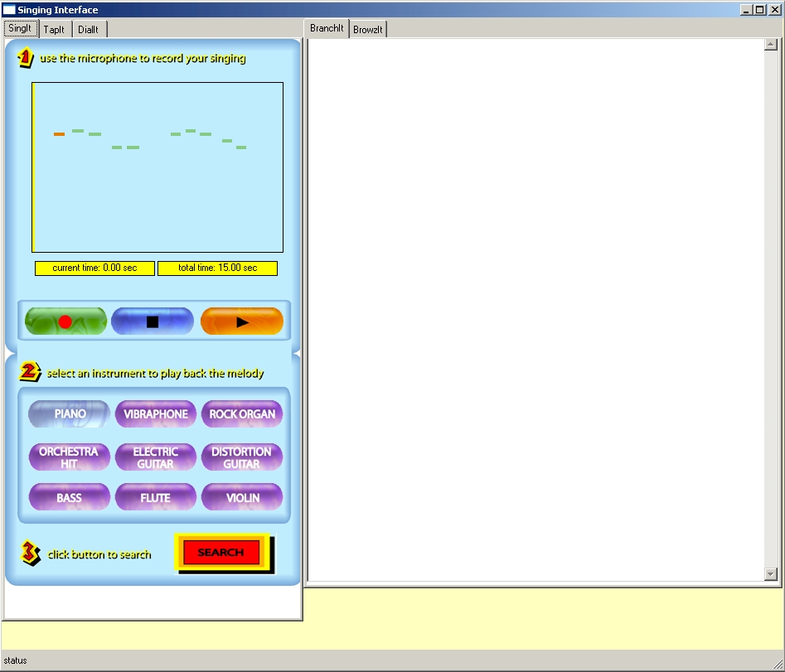Choose Rock Organ for playback
This screenshot has width=785, height=672.
242,413
